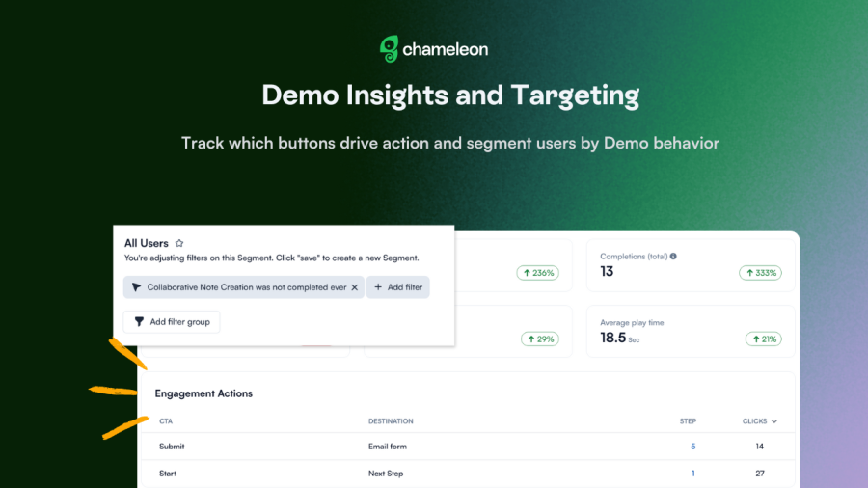Viewport: 868px width, 488px height.
Task: Select the DESTINATION column header
Action: (391, 421)
